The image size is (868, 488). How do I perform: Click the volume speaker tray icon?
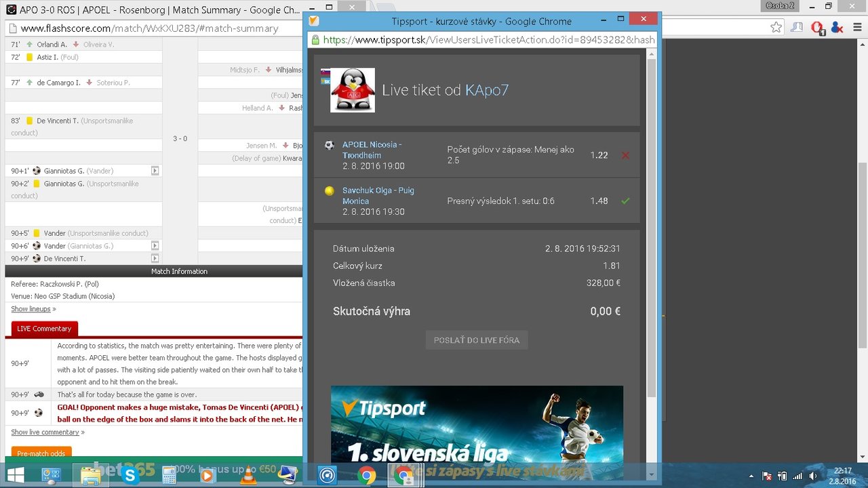coord(812,476)
